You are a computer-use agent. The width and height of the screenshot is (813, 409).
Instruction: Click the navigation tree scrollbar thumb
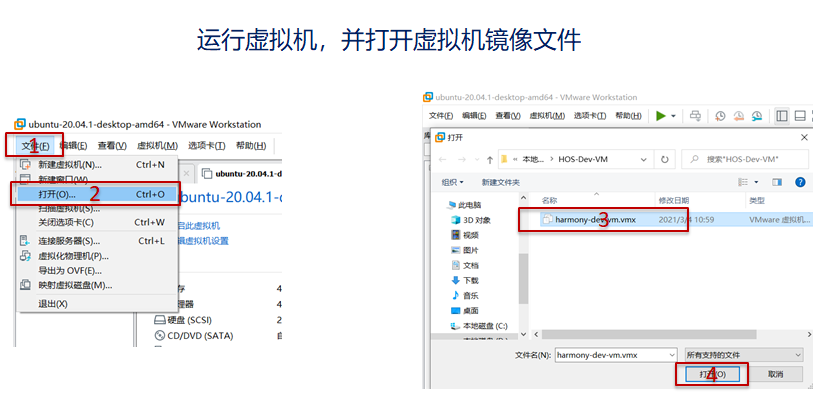click(523, 278)
